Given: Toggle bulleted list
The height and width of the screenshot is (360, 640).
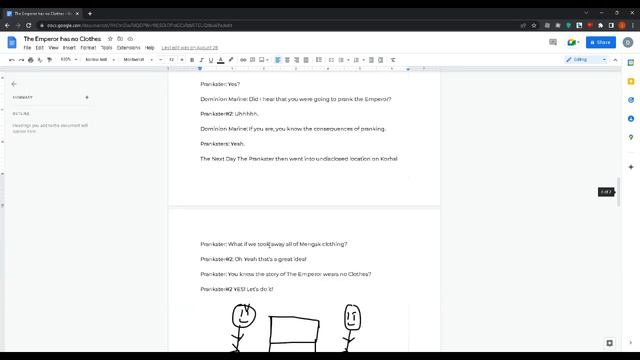Looking at the screenshot, I should [341, 60].
